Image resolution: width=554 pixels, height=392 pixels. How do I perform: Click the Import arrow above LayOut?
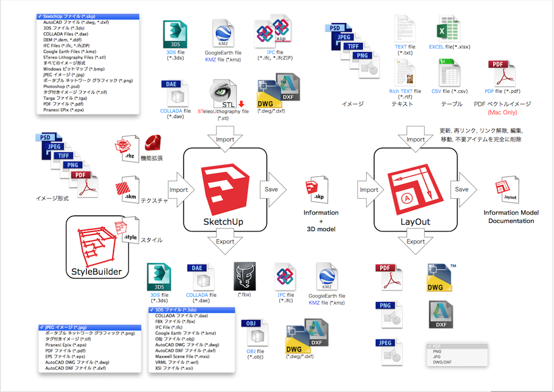click(x=415, y=139)
